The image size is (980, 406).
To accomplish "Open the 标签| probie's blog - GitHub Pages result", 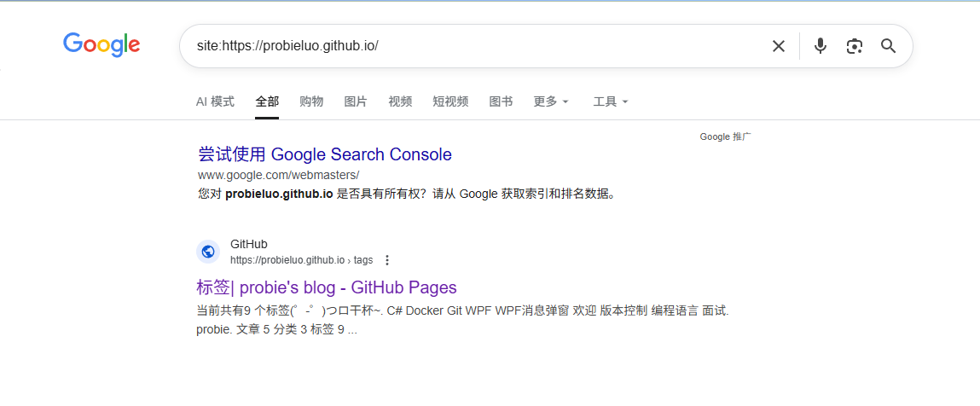I will pyautogui.click(x=327, y=287).
